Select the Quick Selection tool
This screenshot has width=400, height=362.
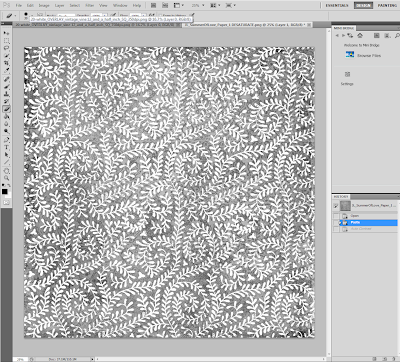pos(6,55)
